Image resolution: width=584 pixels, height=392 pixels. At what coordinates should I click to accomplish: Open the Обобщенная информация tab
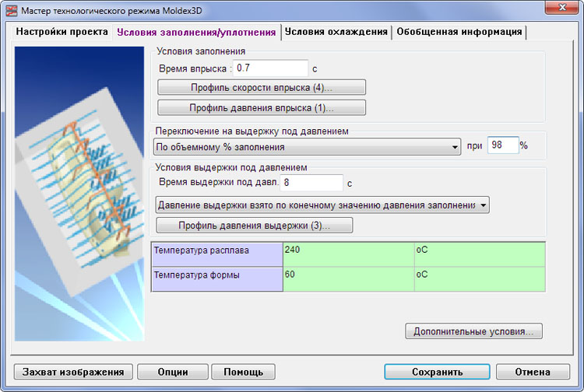(459, 32)
